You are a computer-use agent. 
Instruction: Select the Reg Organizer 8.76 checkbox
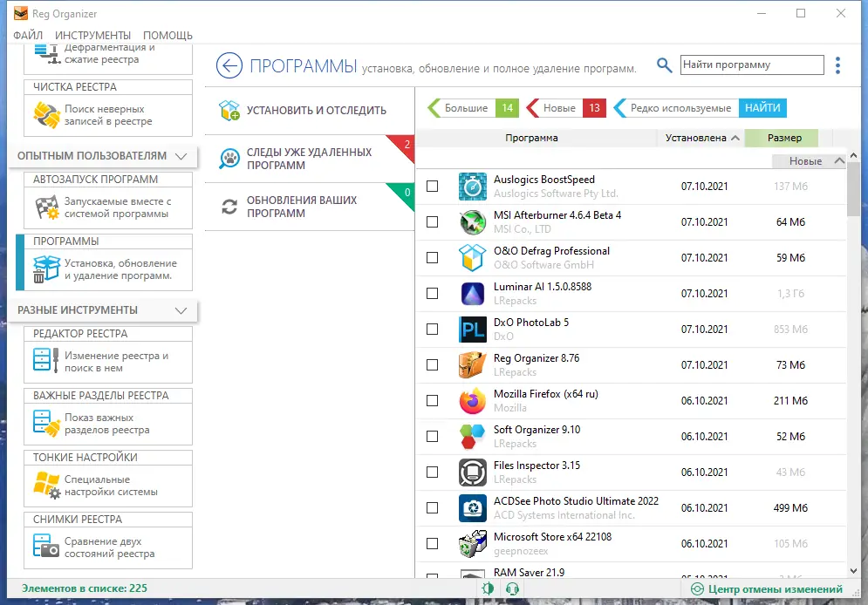click(433, 365)
